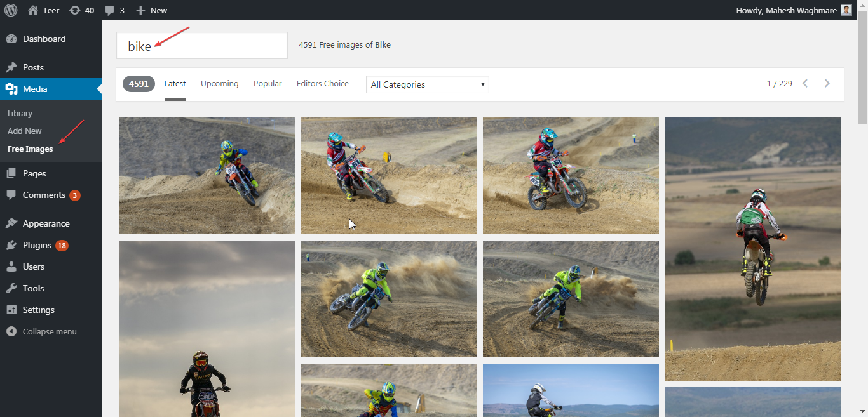Select the tall jumping rider thumbnail

pyautogui.click(x=753, y=249)
